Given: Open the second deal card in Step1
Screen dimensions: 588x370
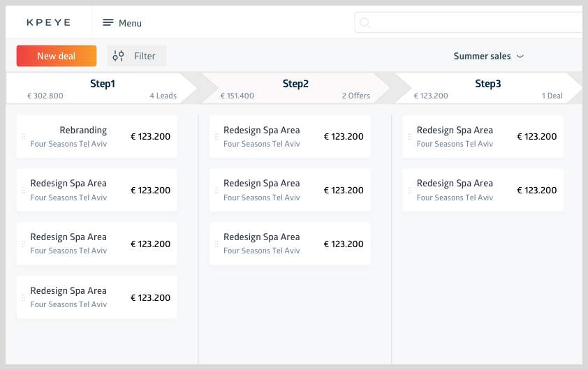Looking at the screenshot, I should click(97, 190).
